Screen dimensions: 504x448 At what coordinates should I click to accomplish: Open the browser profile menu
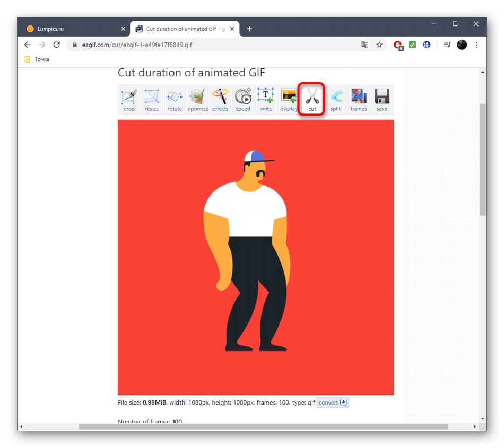click(x=462, y=45)
